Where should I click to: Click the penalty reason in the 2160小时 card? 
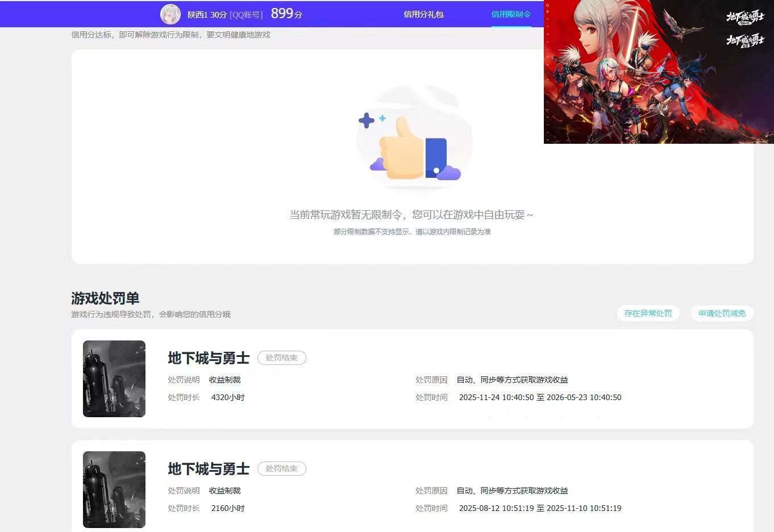pos(513,491)
